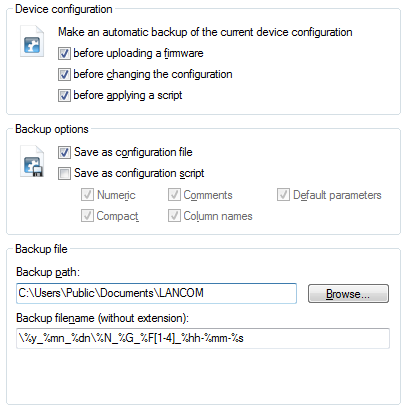Toggle the Column names checkbox
The width and height of the screenshot is (405, 409).
tap(174, 216)
